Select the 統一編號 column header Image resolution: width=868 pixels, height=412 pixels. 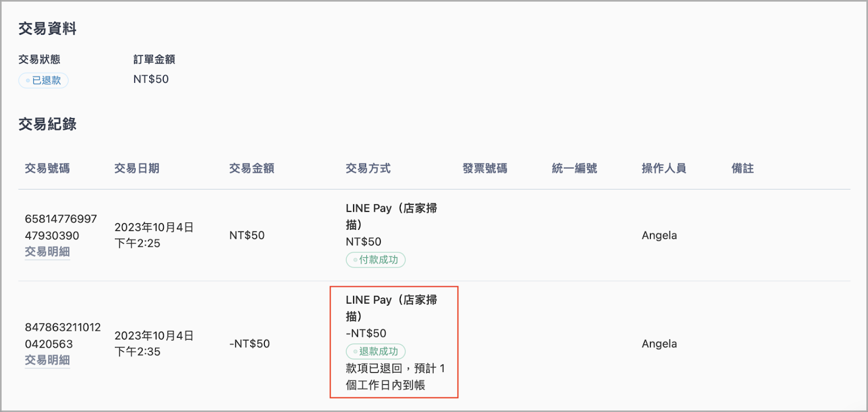point(575,169)
